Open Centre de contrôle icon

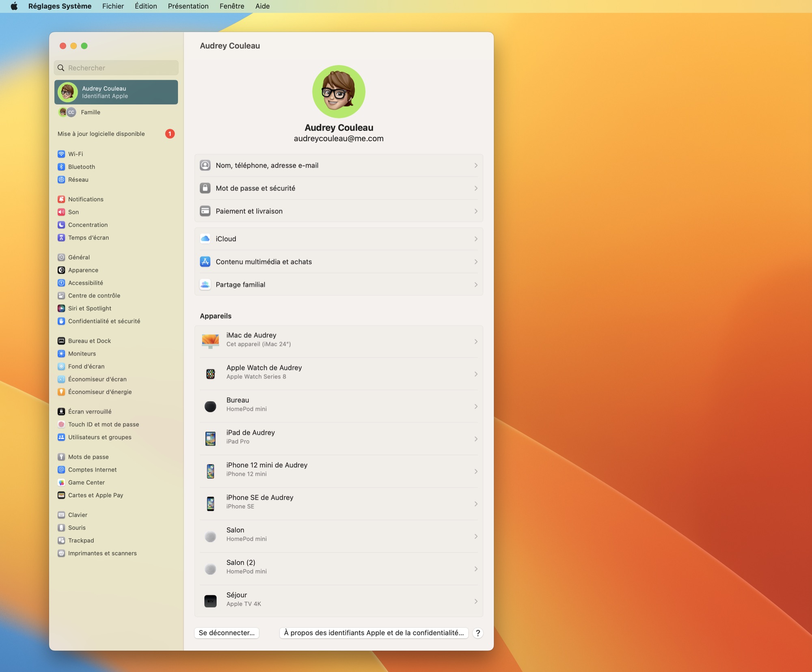pyautogui.click(x=61, y=295)
